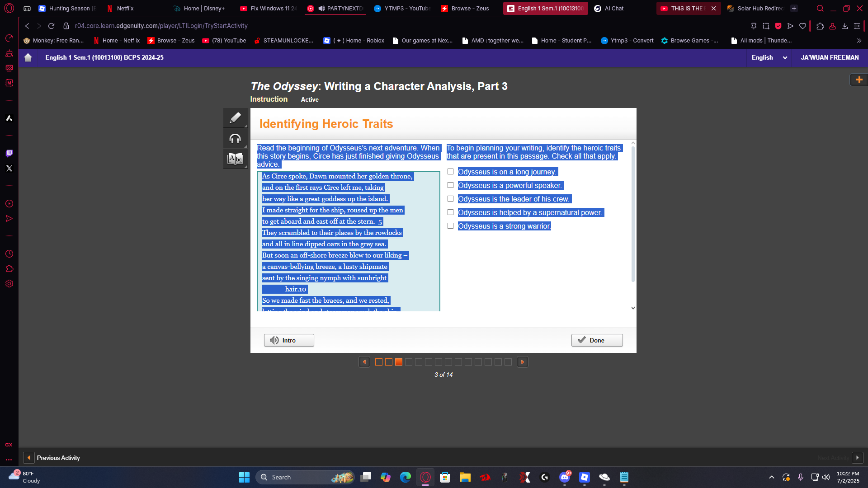The width and height of the screenshot is (868, 488).
Task: Click the address bar URL
Action: pos(161,26)
